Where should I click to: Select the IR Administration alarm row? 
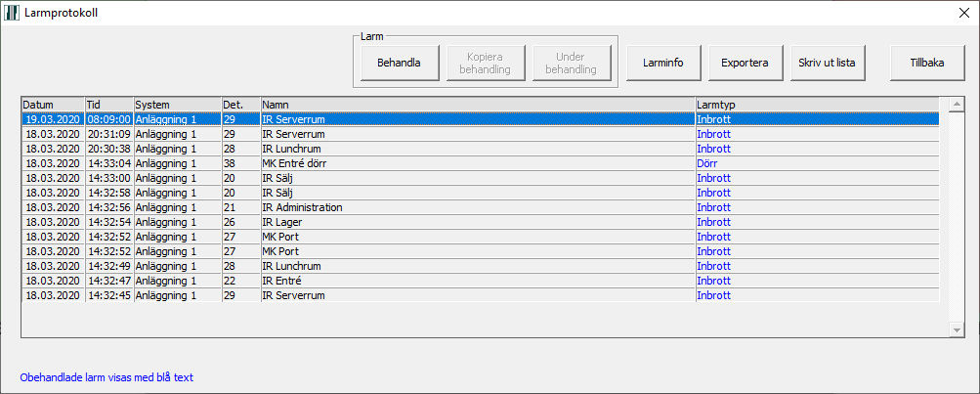click(481, 207)
